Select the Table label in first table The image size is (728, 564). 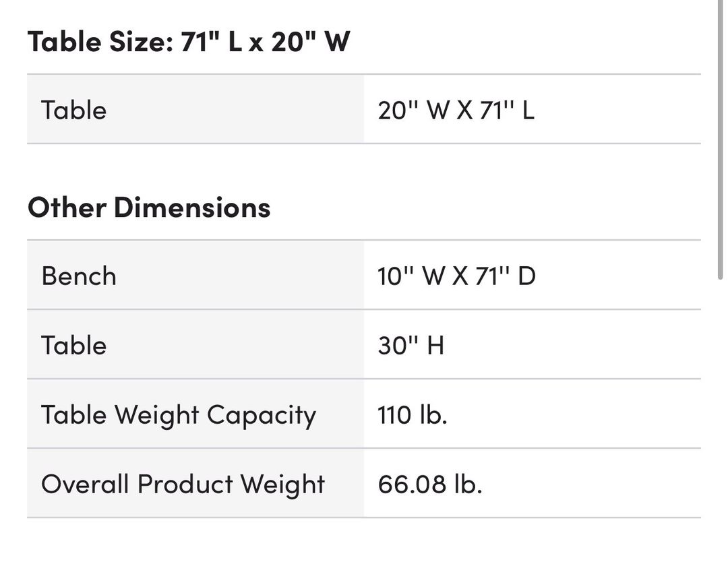pos(74,111)
